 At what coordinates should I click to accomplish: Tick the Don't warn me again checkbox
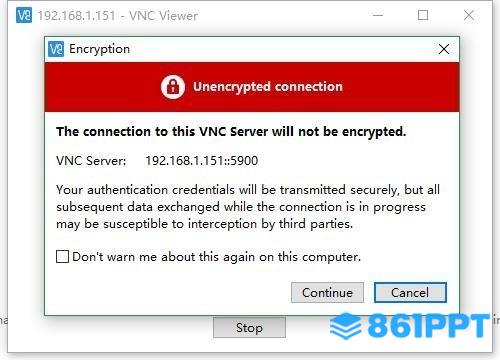(x=62, y=257)
